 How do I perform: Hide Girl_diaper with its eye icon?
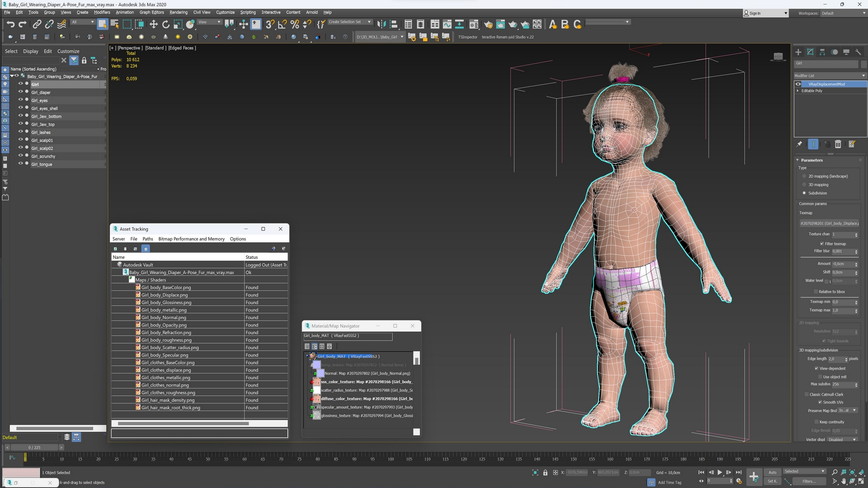point(20,92)
